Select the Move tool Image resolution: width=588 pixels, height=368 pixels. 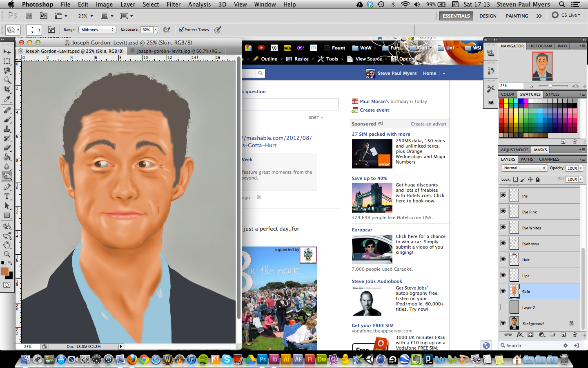tap(7, 52)
